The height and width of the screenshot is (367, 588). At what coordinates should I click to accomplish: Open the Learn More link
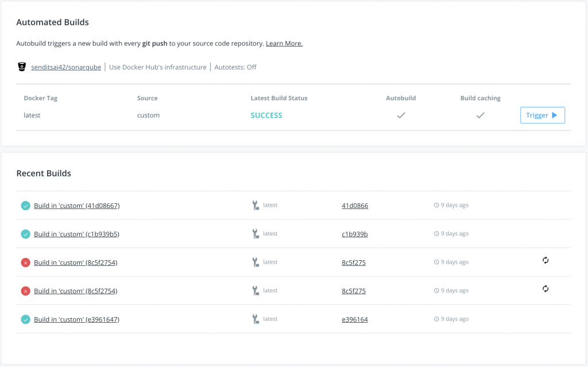pos(284,44)
